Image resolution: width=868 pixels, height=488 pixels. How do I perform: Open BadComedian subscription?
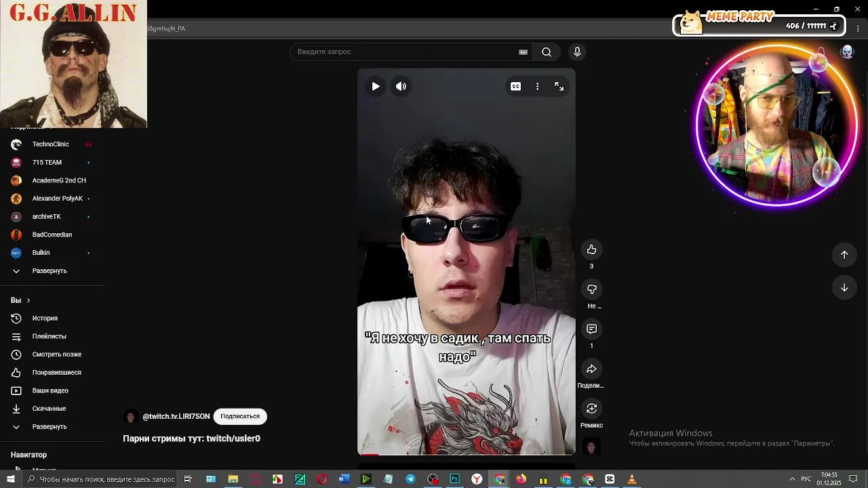tap(52, 235)
